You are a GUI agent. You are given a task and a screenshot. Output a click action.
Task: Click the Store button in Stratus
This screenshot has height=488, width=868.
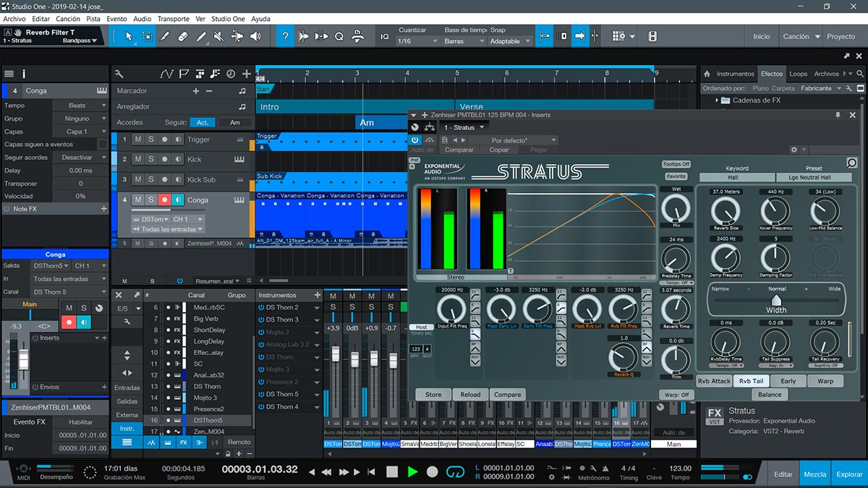point(433,395)
